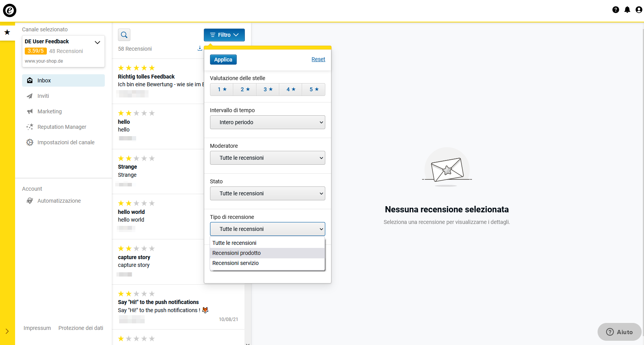The image size is (644, 345).
Task: Open review Richtig tolles Feedback
Action: [x=158, y=81]
